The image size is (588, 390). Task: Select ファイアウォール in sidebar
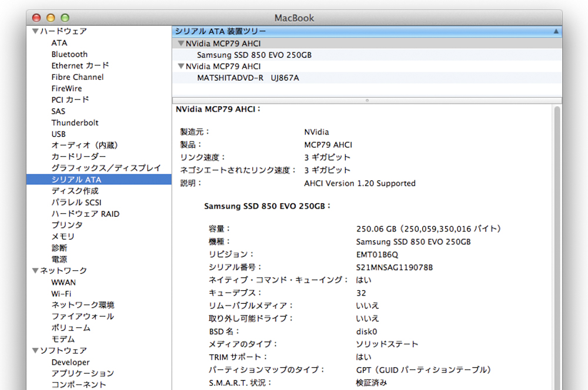pos(82,316)
